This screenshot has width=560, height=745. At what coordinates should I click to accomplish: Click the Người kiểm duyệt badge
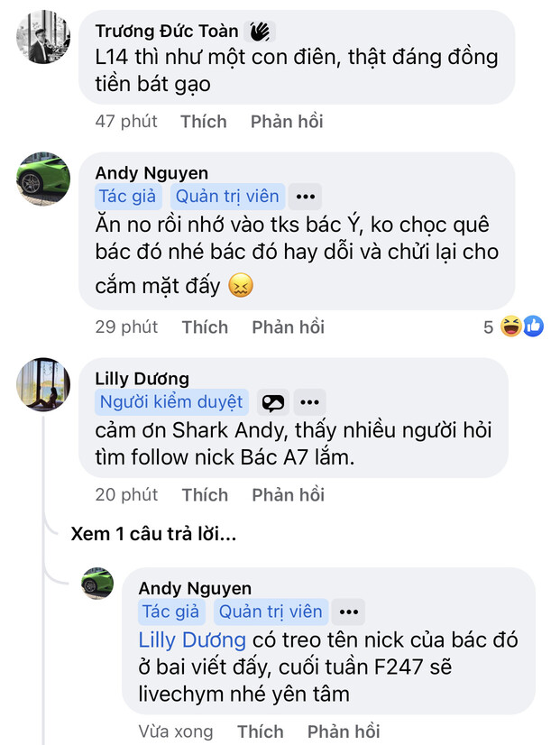click(170, 402)
